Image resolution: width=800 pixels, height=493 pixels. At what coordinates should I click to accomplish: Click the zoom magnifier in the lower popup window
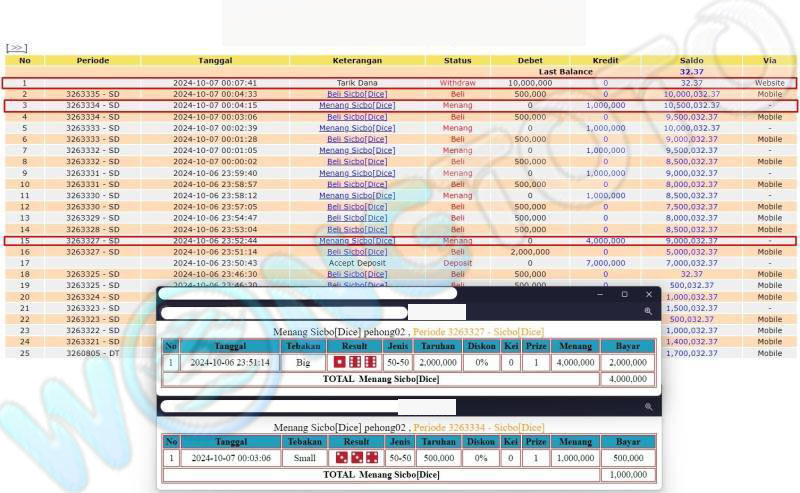coord(648,407)
